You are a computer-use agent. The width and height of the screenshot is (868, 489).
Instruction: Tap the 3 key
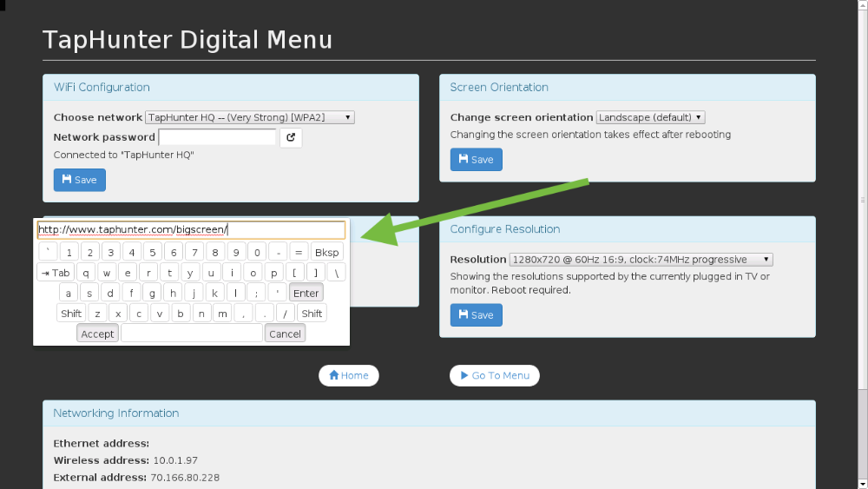111,253
